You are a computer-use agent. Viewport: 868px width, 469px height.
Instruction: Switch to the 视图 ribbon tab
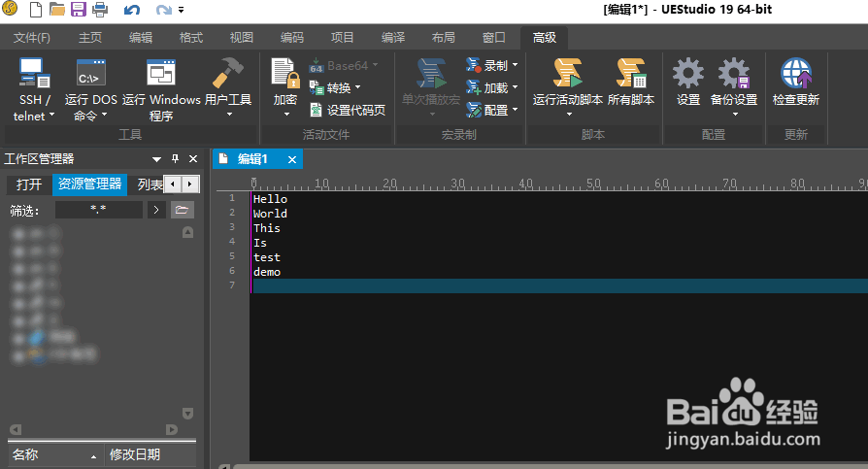(x=242, y=38)
